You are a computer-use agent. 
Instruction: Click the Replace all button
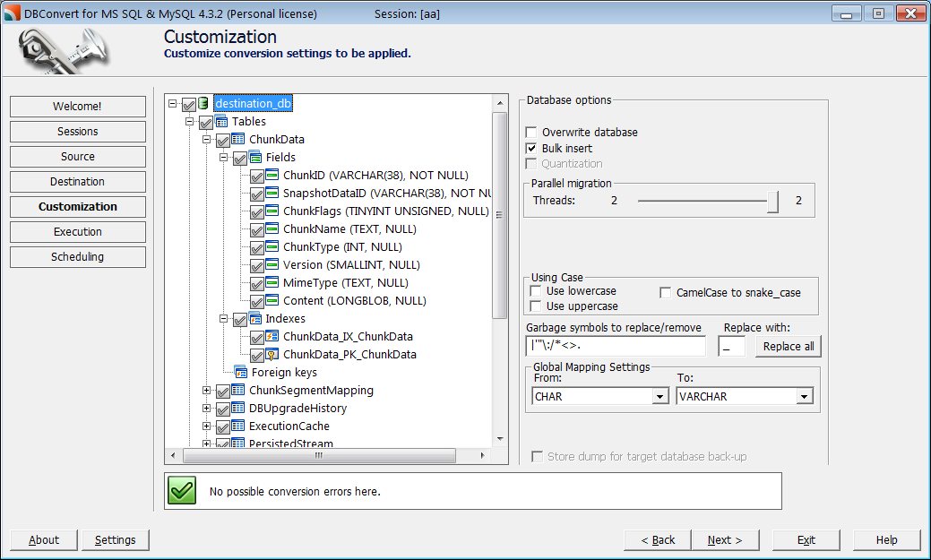click(789, 346)
